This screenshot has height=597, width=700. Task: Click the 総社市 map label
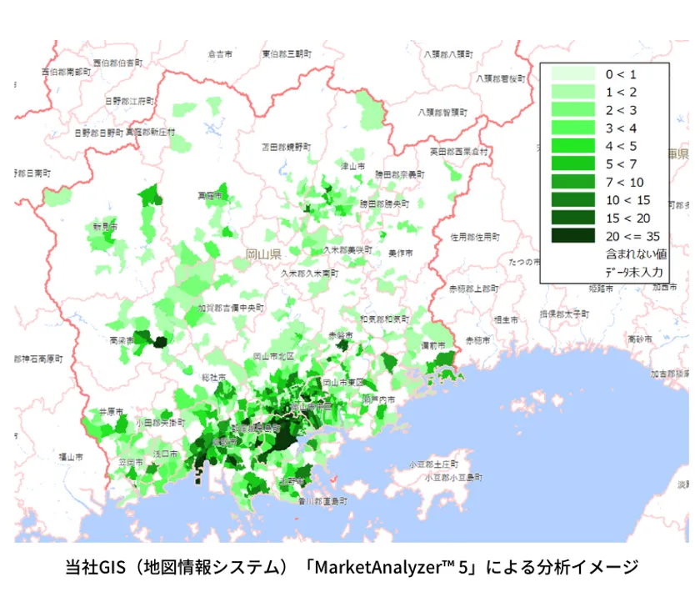coord(214,378)
